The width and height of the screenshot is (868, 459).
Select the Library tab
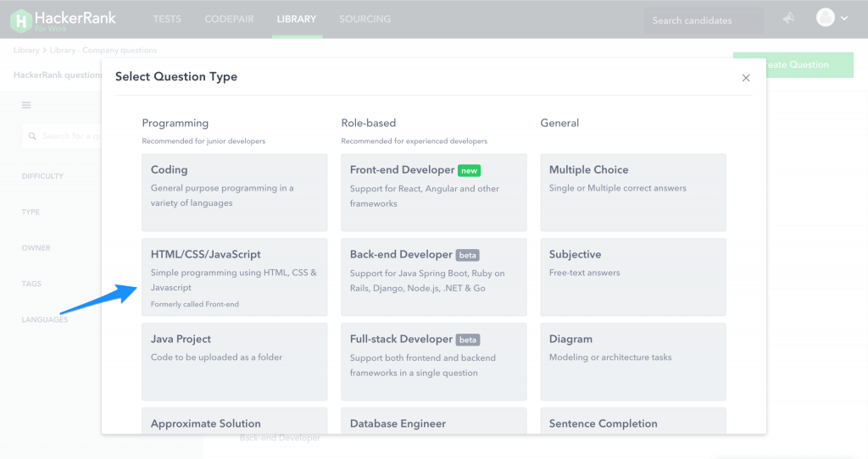pyautogui.click(x=297, y=19)
